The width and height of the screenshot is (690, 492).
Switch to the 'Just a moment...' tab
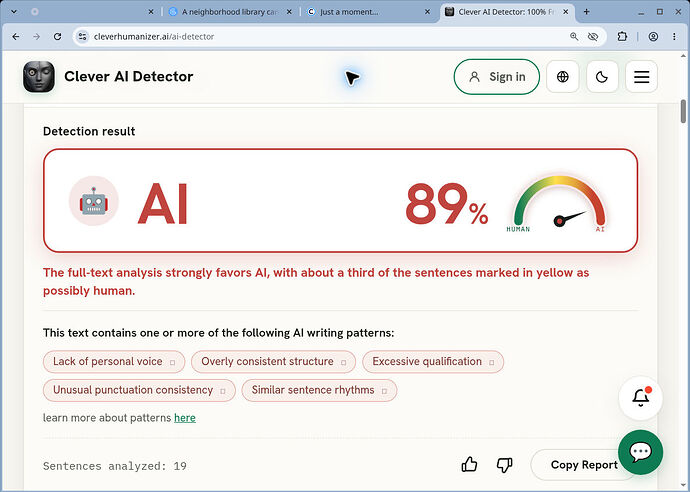367,12
